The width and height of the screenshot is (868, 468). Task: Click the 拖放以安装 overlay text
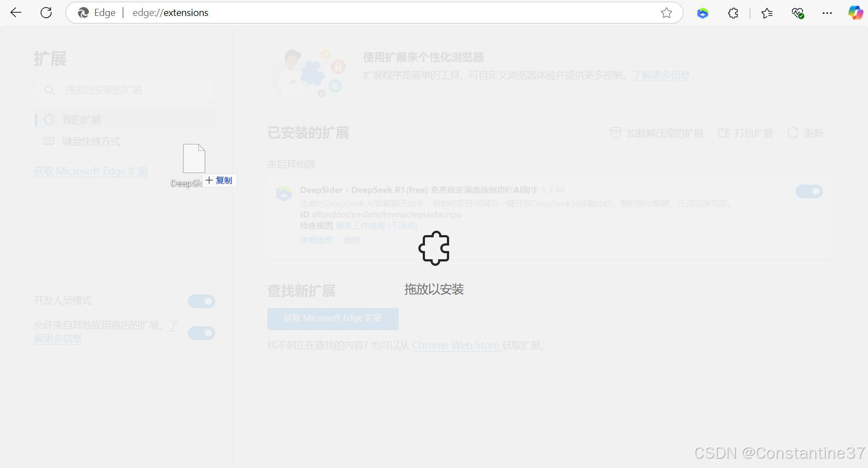tap(434, 289)
